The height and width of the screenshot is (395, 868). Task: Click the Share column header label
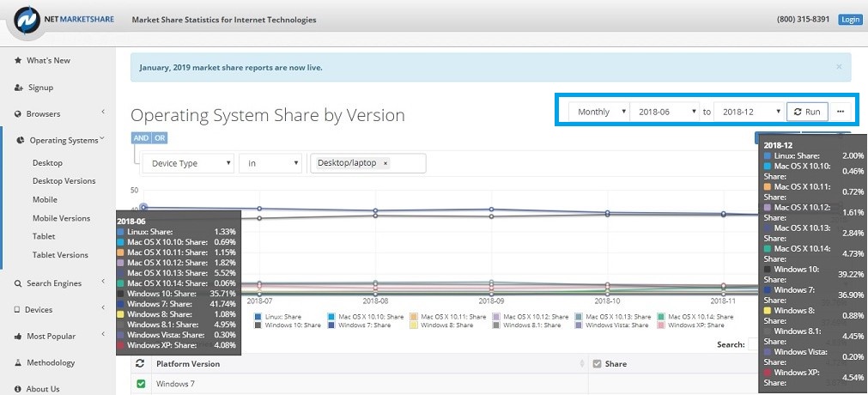coord(616,364)
